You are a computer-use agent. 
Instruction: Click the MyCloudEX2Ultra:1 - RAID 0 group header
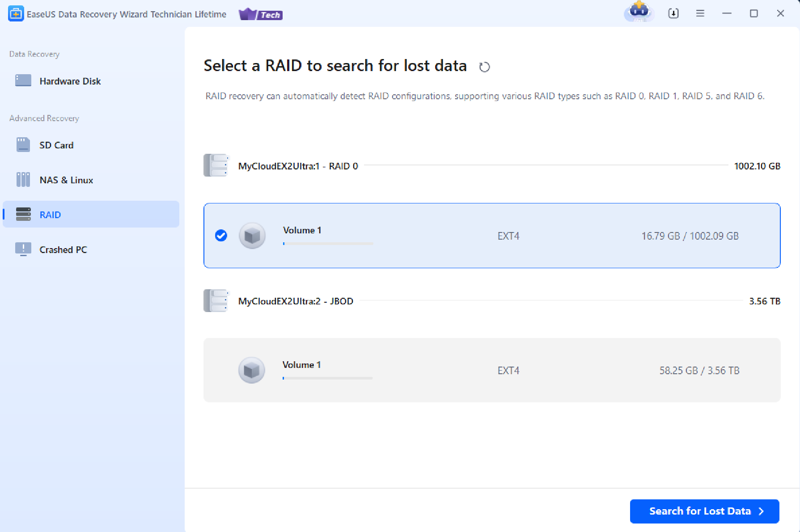(x=298, y=166)
